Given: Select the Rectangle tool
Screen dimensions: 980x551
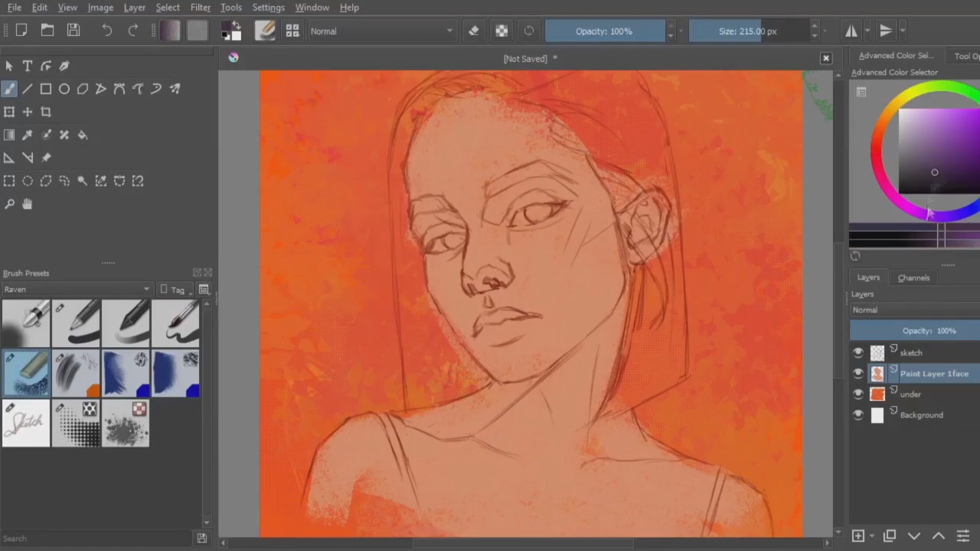Looking at the screenshot, I should point(46,89).
